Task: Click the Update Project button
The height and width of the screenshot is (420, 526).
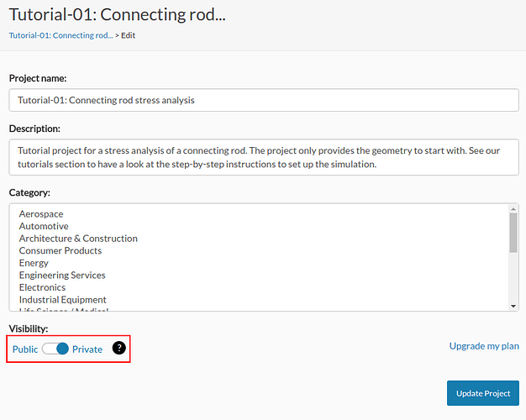Action: point(482,393)
